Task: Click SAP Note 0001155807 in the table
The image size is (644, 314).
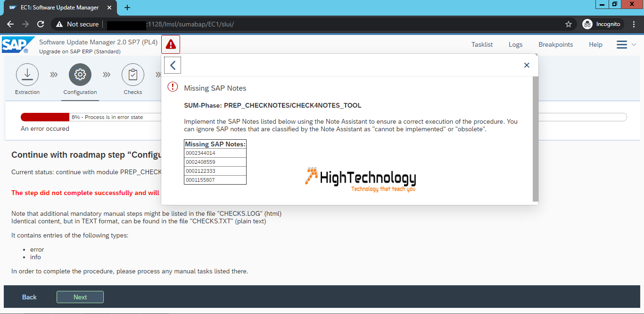Action: (215, 180)
